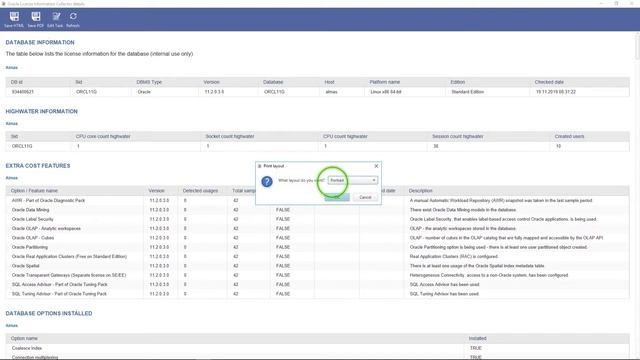The image size is (640, 360).
Task: Open the Edit Task toolbar icon
Action: coord(56,19)
